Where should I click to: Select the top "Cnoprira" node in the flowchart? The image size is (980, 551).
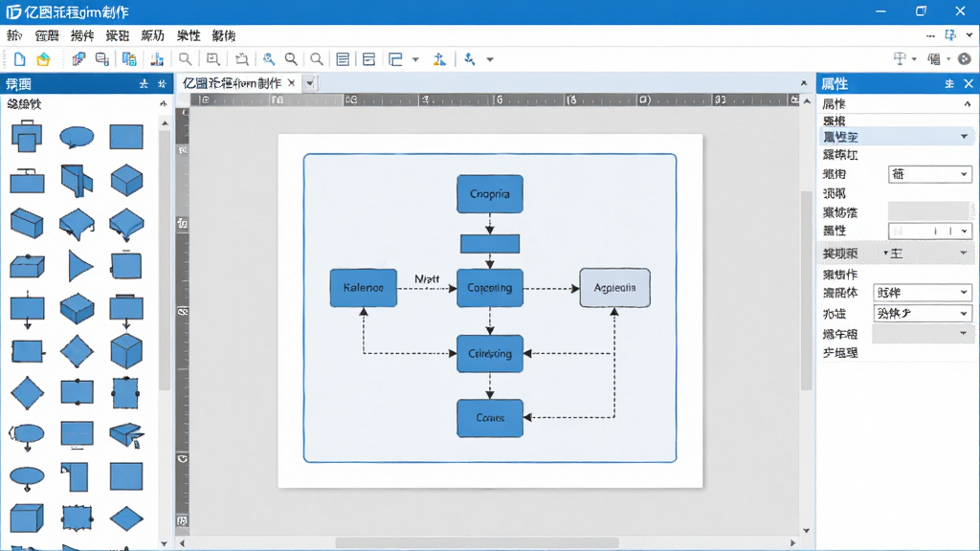(x=490, y=193)
